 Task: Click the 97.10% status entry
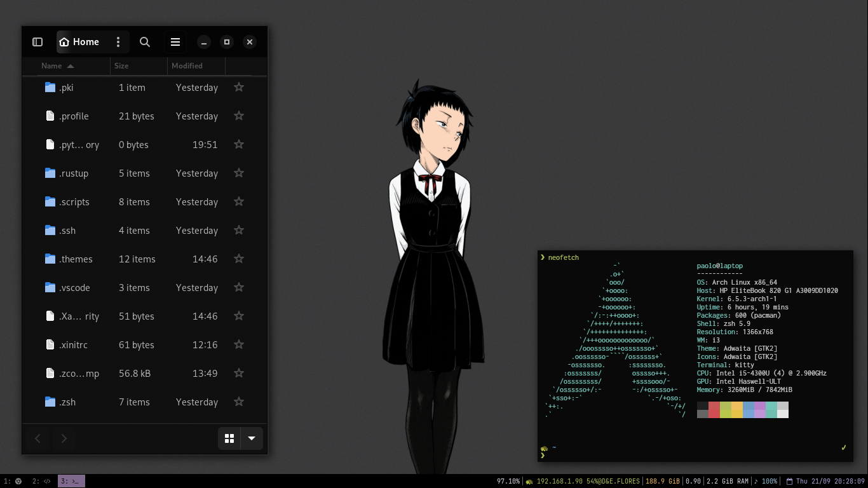508,482
